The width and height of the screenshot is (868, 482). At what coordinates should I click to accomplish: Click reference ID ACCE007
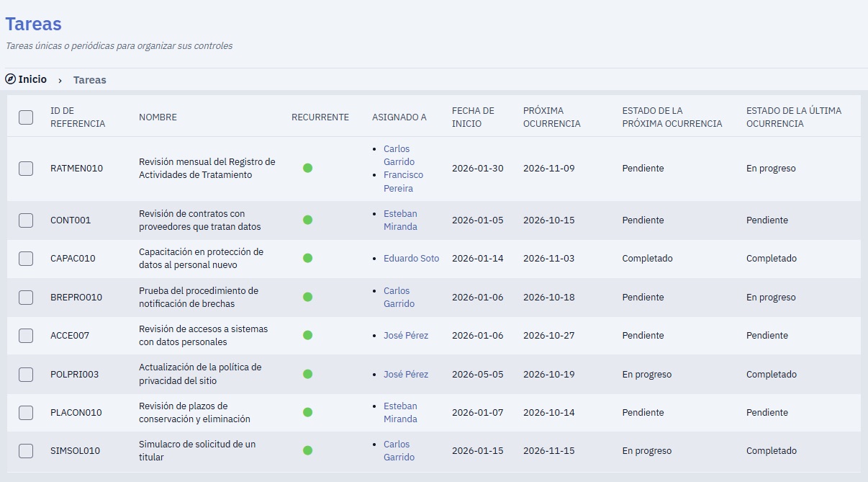pyautogui.click(x=70, y=335)
